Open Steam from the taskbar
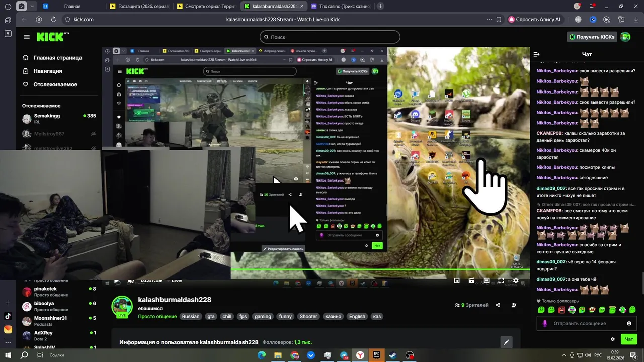The height and width of the screenshot is (362, 644). pyautogui.click(x=393, y=355)
